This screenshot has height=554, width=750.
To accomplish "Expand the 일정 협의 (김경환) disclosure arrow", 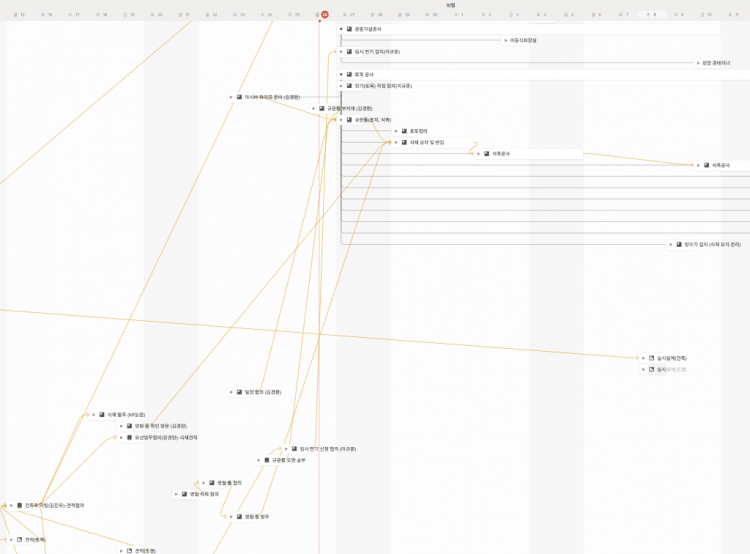I will [x=230, y=392].
